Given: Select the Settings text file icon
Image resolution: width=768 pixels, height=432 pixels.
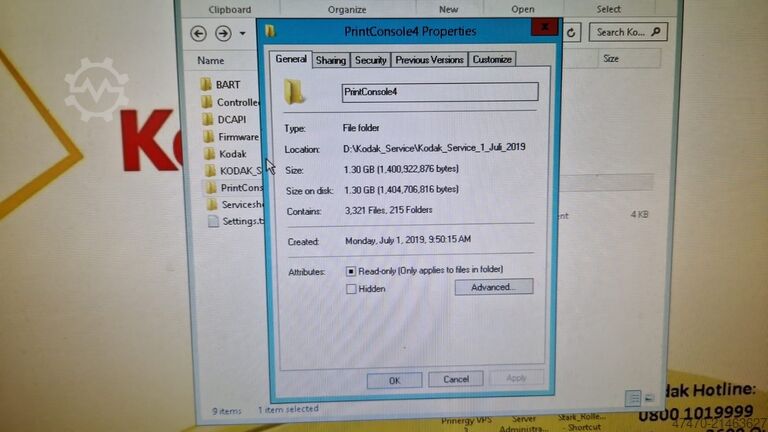Looking at the screenshot, I should 213,222.
